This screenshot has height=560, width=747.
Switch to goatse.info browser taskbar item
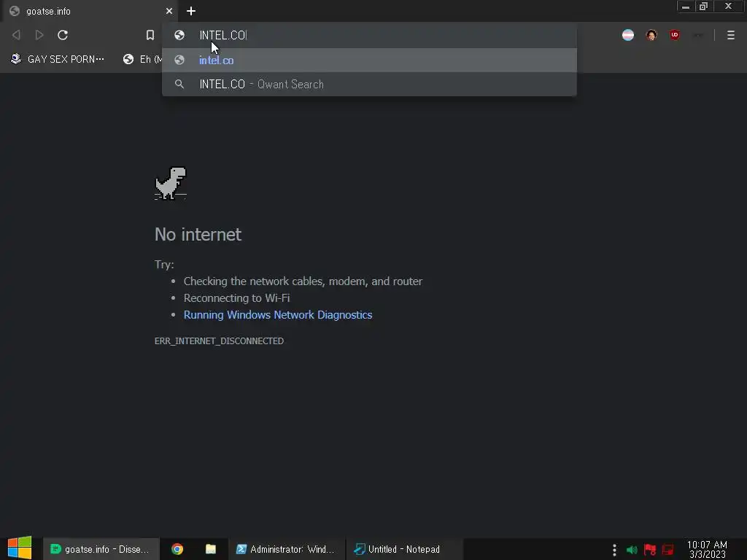(x=101, y=549)
